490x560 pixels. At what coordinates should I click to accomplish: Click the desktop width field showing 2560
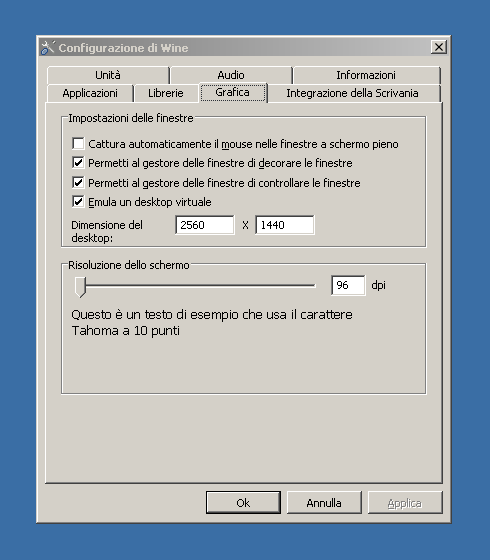[205, 225]
